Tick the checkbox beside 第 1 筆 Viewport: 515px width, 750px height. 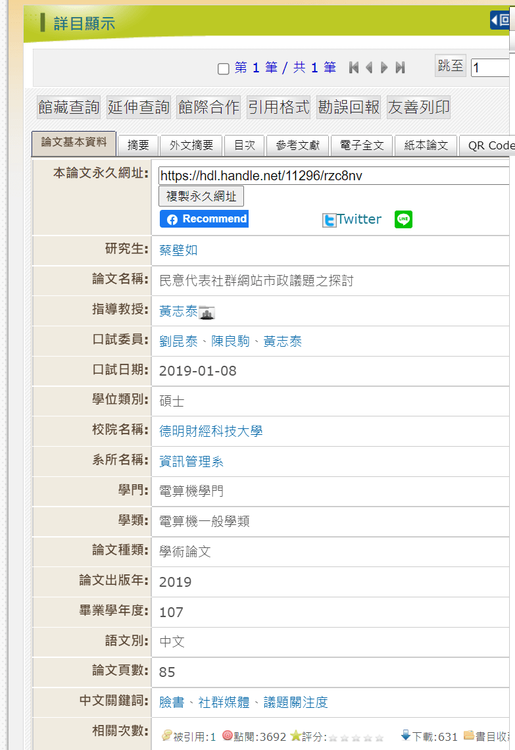pyautogui.click(x=223, y=69)
